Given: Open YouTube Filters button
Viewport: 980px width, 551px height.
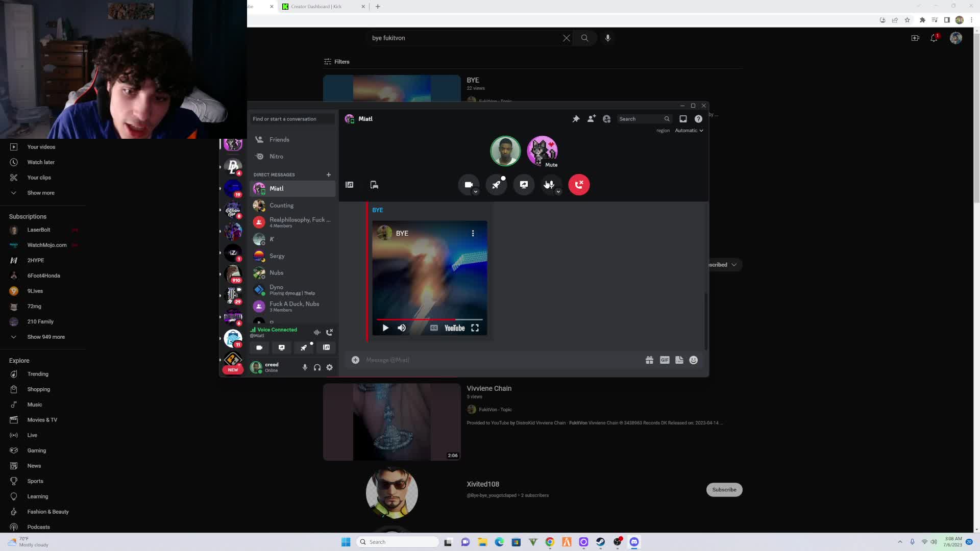Looking at the screenshot, I should [x=337, y=62].
